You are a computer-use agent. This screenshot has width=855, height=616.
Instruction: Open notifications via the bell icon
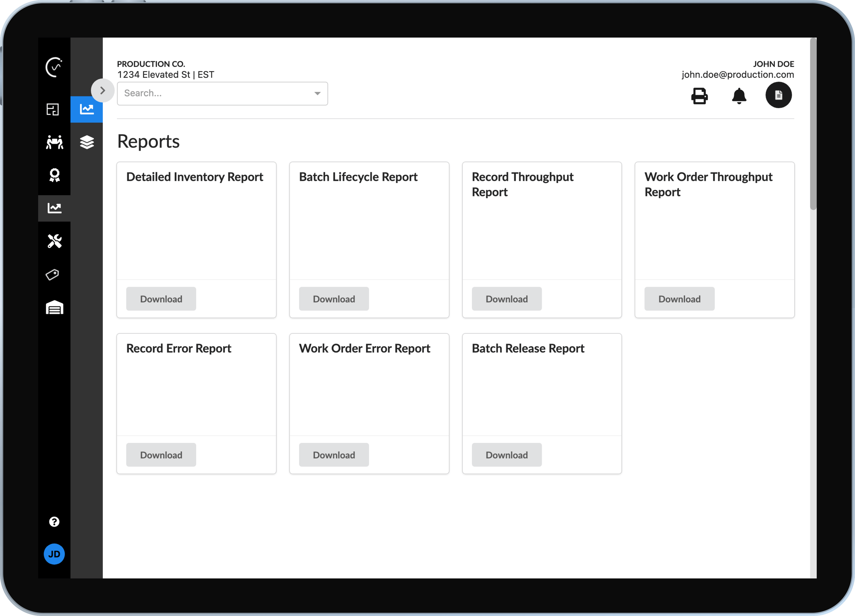pyautogui.click(x=739, y=96)
